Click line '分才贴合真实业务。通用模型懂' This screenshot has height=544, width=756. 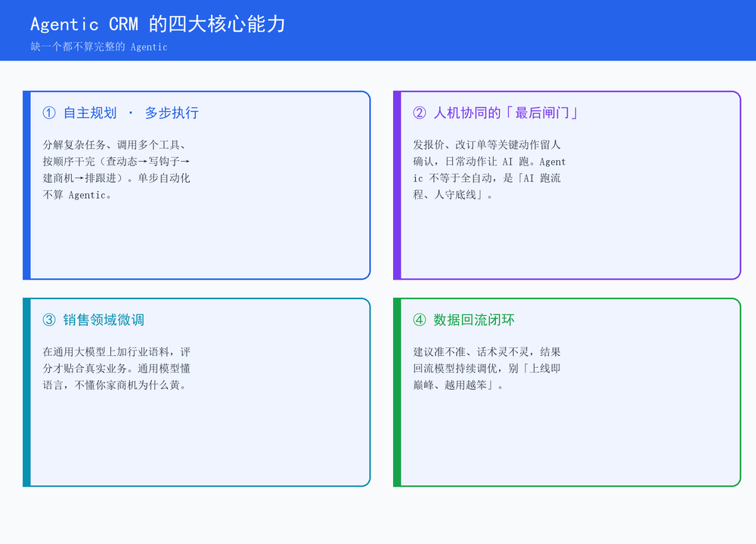[x=116, y=369]
